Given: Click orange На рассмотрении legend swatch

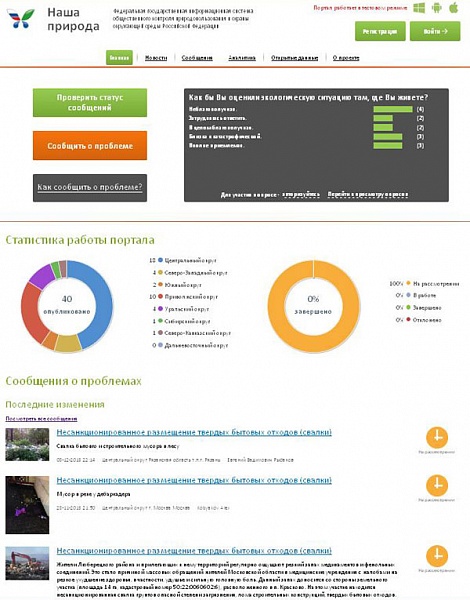Looking at the screenshot, I should point(408,283).
